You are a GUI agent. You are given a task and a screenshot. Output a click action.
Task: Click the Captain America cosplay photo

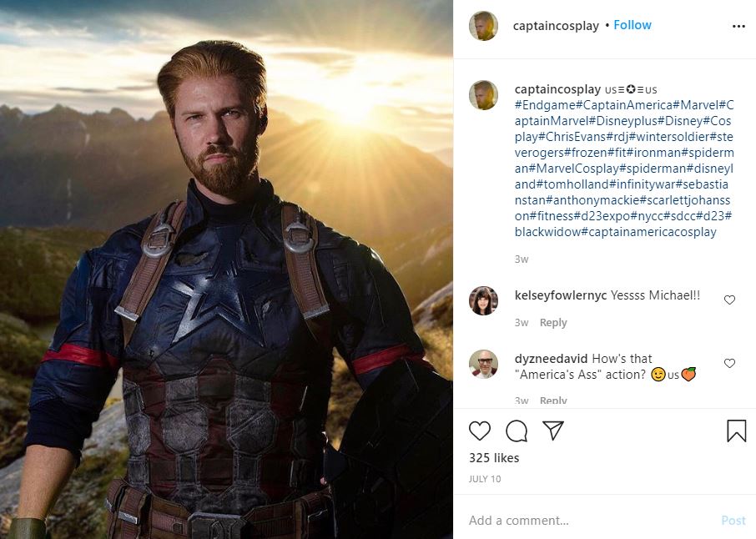[x=226, y=269]
